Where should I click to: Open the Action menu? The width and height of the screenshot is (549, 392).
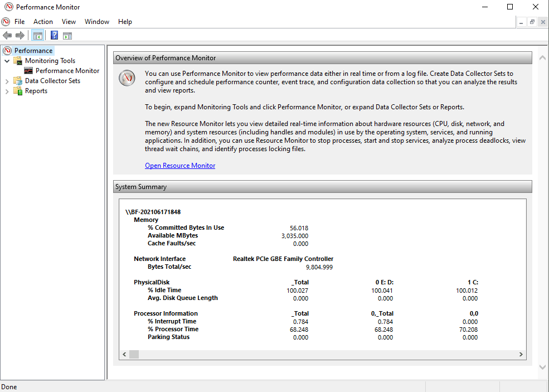click(x=43, y=21)
